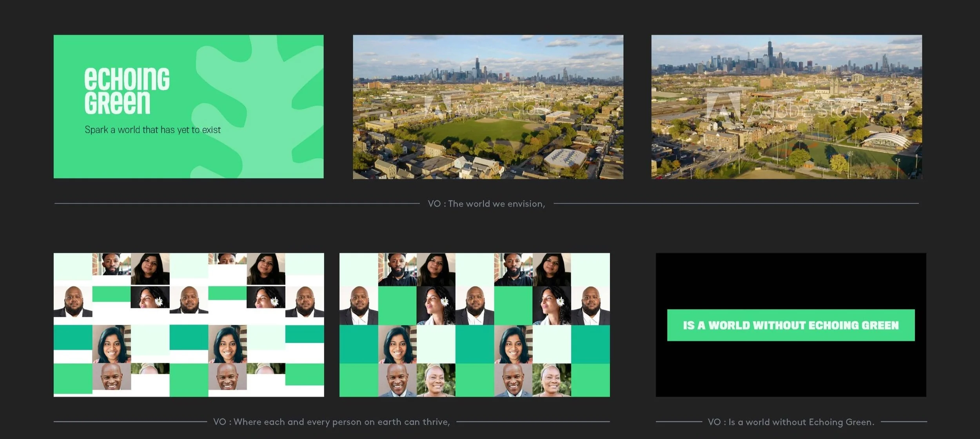The height and width of the screenshot is (439, 980).
Task: Click the 'IS A WORLD WITHOUT ECHOING GREEN' banner
Action: [x=791, y=325]
